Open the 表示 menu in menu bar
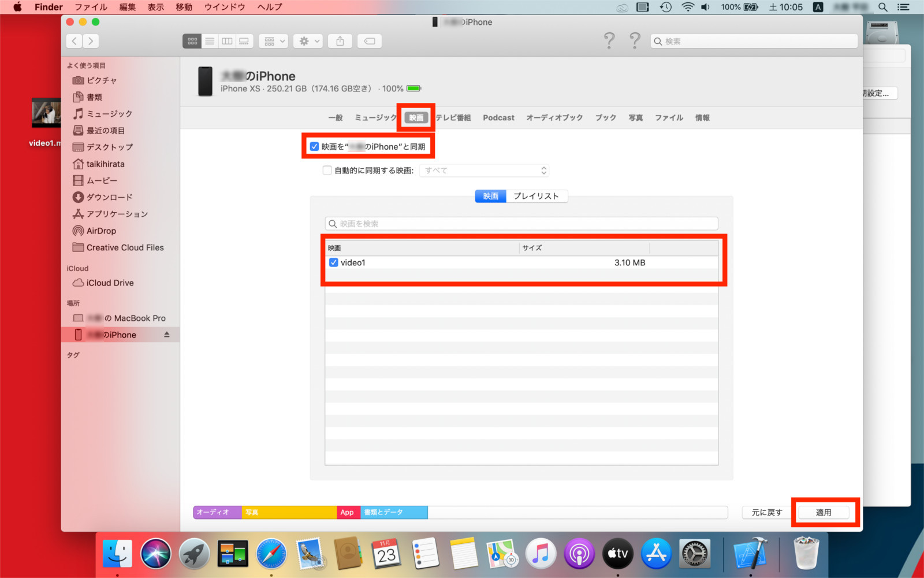924x578 pixels. pyautogui.click(x=155, y=7)
